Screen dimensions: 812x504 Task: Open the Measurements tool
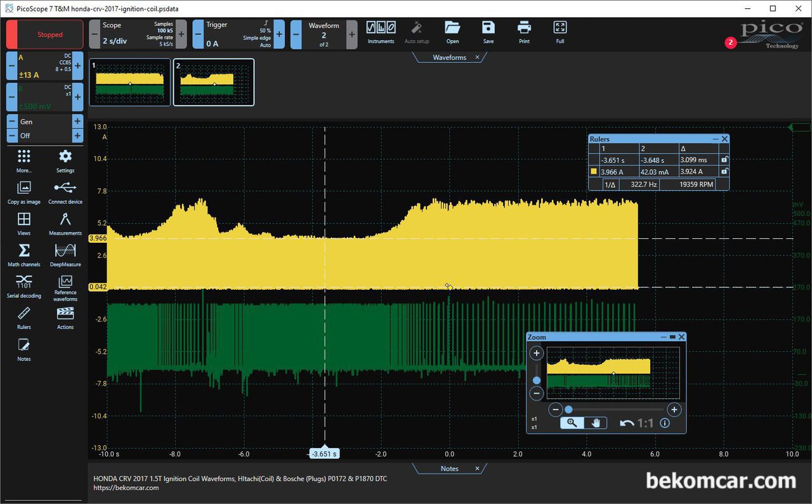pyautogui.click(x=65, y=224)
